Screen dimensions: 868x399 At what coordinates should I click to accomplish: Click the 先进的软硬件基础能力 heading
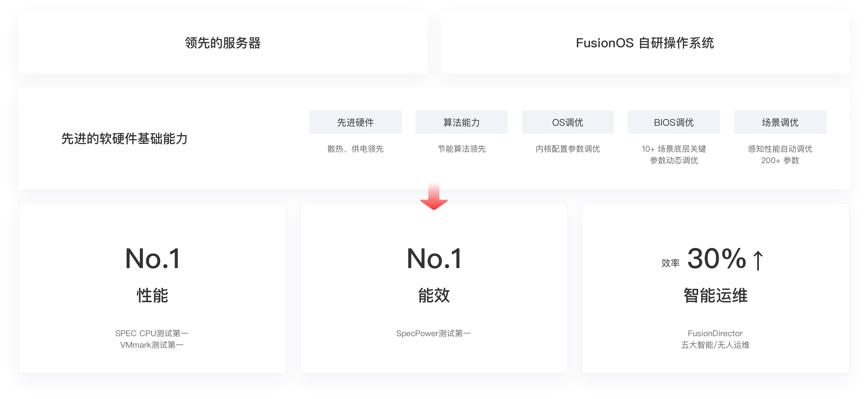[x=124, y=139]
